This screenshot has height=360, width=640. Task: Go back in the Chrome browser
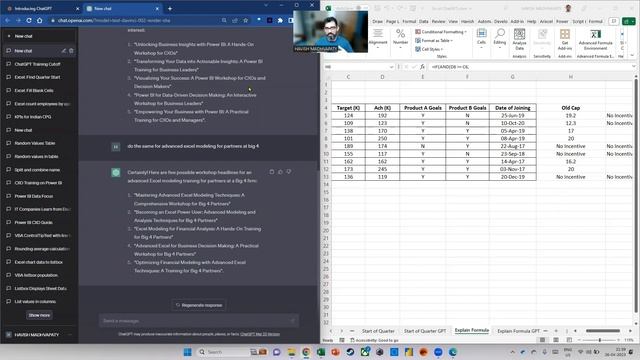pyautogui.click(x=7, y=20)
